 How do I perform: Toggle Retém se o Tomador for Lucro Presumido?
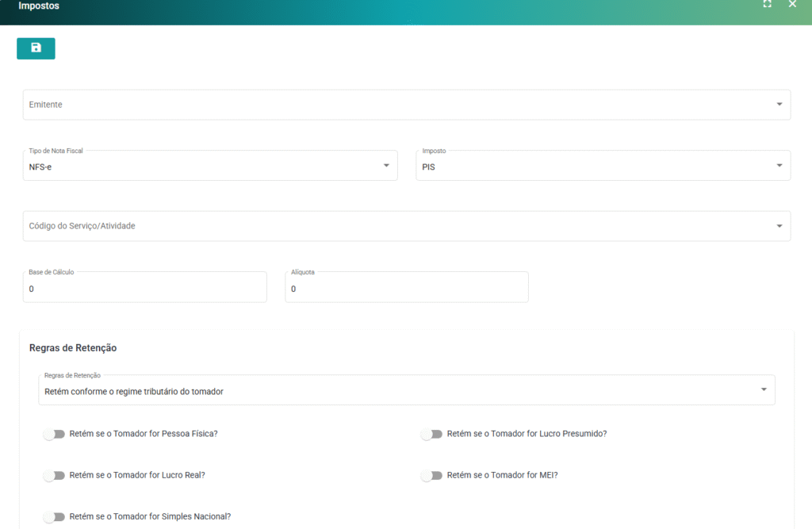[x=431, y=434]
